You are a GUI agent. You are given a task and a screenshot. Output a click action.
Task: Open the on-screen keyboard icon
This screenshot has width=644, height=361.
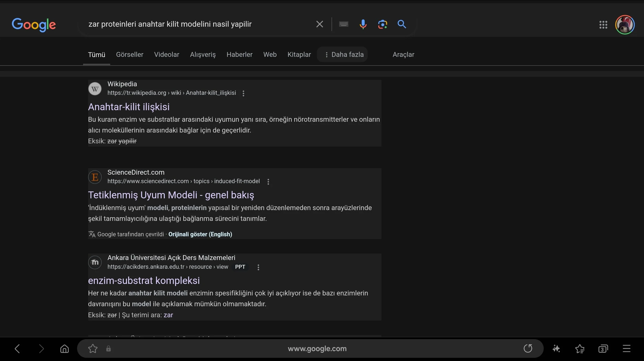click(344, 24)
